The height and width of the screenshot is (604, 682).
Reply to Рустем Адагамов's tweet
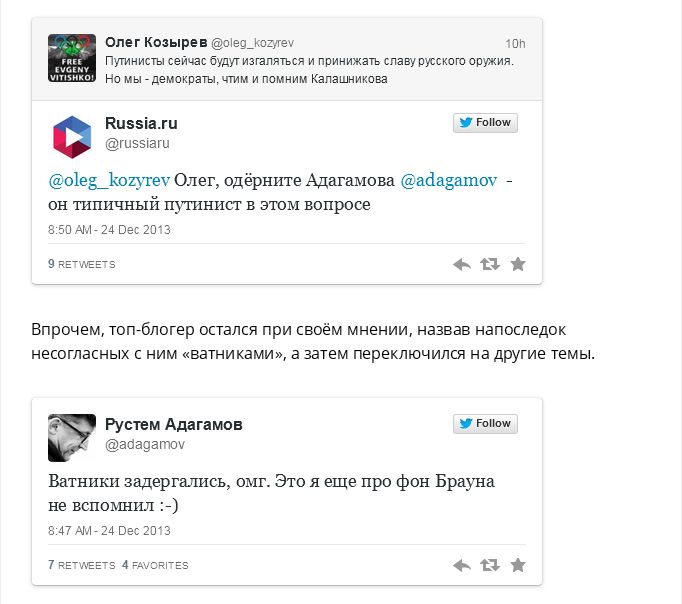point(461,565)
